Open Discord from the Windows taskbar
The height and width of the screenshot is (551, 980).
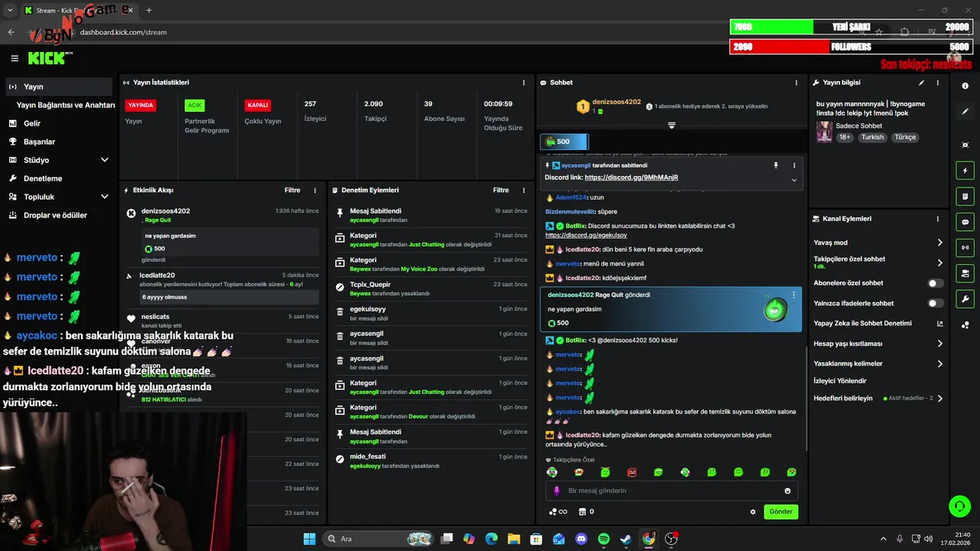click(581, 539)
